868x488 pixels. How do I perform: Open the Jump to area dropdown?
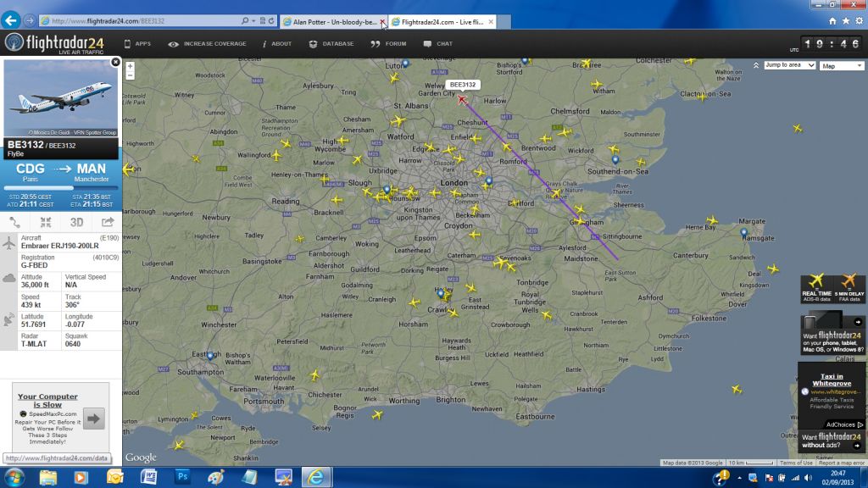pos(789,65)
